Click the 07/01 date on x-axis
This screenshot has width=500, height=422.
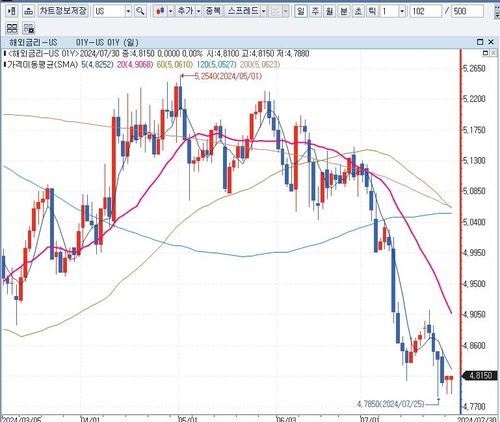tap(370, 419)
